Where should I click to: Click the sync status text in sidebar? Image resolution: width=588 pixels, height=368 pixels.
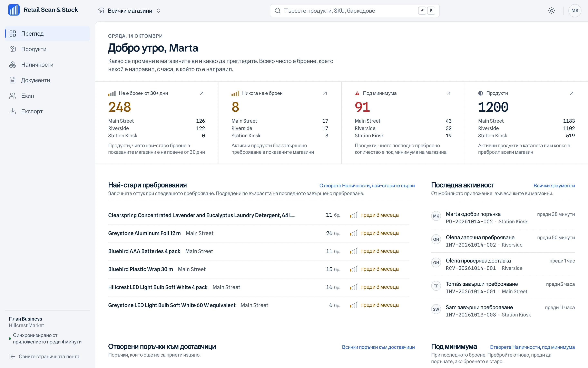pos(47,339)
